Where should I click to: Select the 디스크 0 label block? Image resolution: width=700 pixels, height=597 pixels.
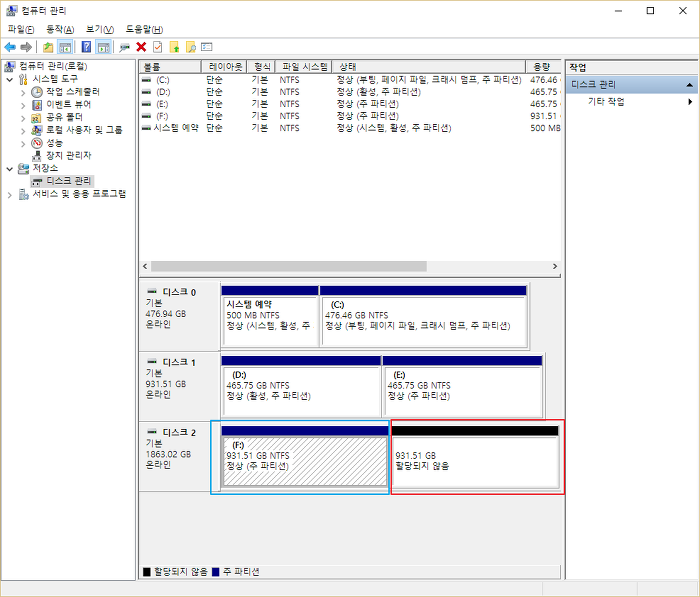(x=179, y=317)
